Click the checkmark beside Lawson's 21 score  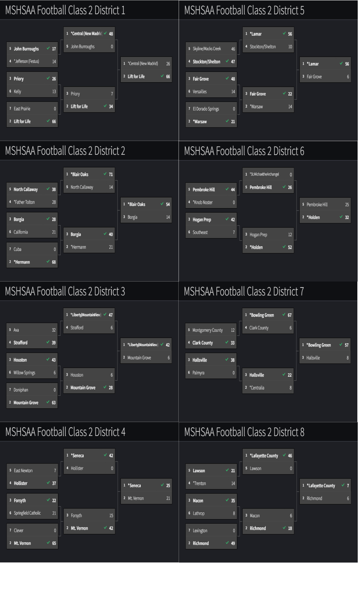(x=227, y=470)
